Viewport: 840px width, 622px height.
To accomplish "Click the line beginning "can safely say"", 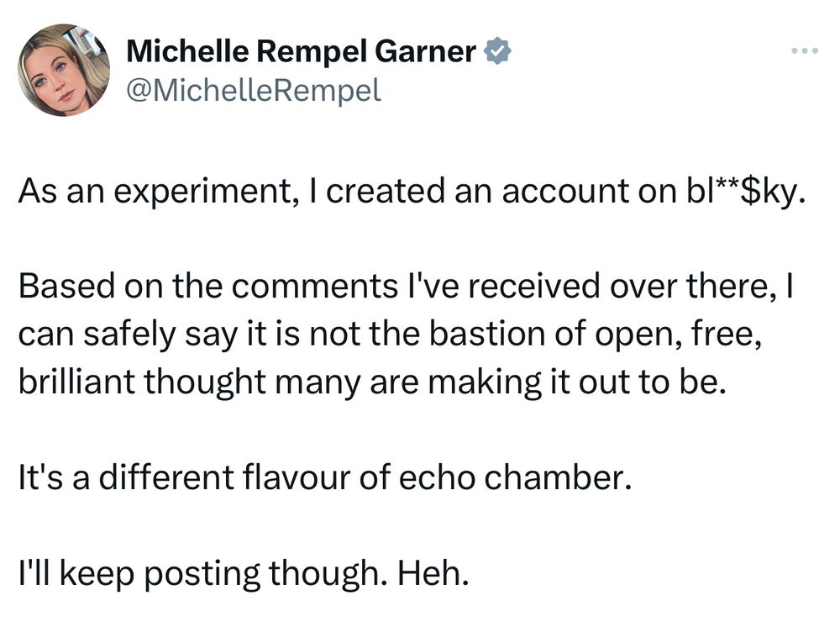I will tap(390, 334).
